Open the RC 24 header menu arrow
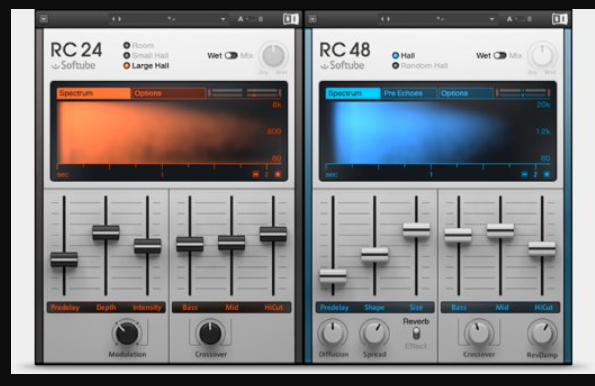 click(x=44, y=19)
